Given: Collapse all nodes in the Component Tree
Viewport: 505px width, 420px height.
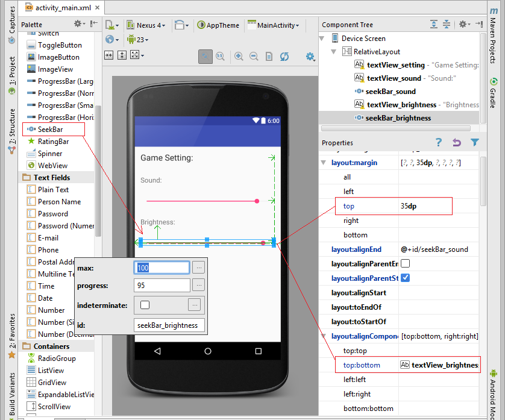Looking at the screenshot, I should tap(447, 24).
